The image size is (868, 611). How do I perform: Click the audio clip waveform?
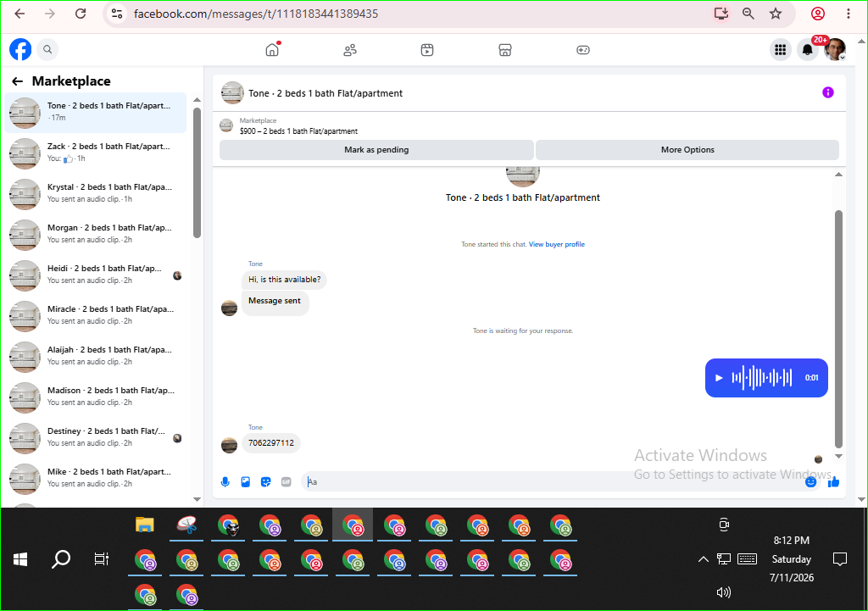pyautogui.click(x=762, y=378)
